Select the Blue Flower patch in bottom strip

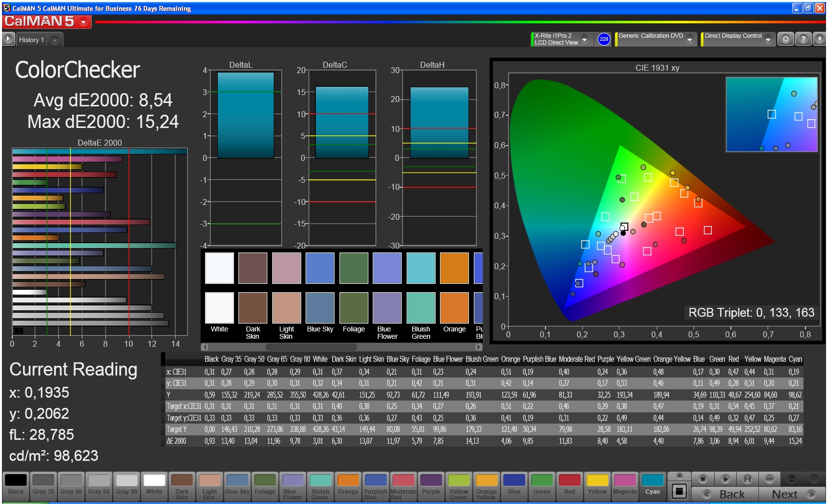(x=293, y=486)
